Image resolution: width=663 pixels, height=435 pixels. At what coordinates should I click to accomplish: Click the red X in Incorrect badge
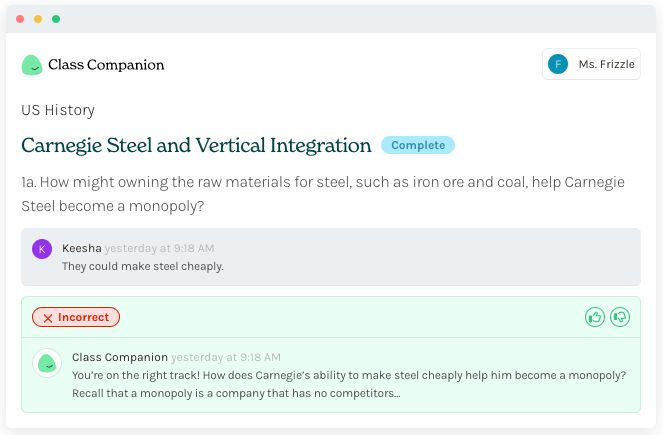[47, 317]
